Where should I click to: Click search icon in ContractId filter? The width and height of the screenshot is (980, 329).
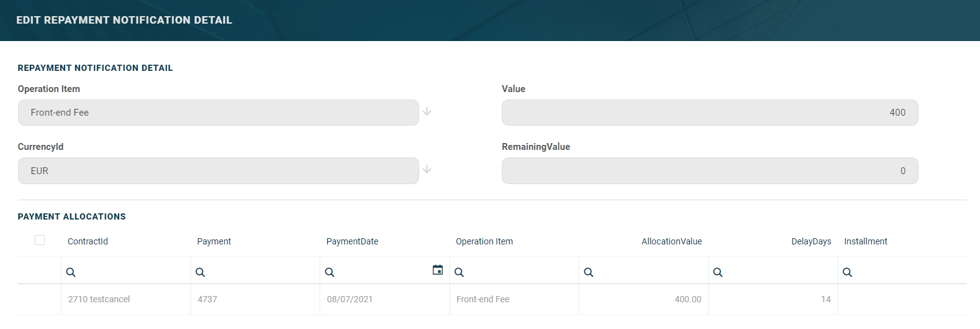71,272
